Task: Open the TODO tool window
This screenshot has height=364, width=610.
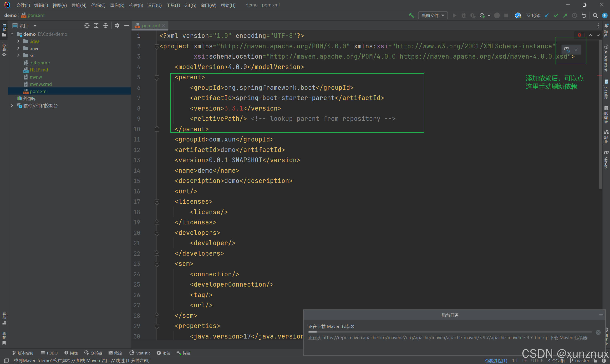Action: 49,353
